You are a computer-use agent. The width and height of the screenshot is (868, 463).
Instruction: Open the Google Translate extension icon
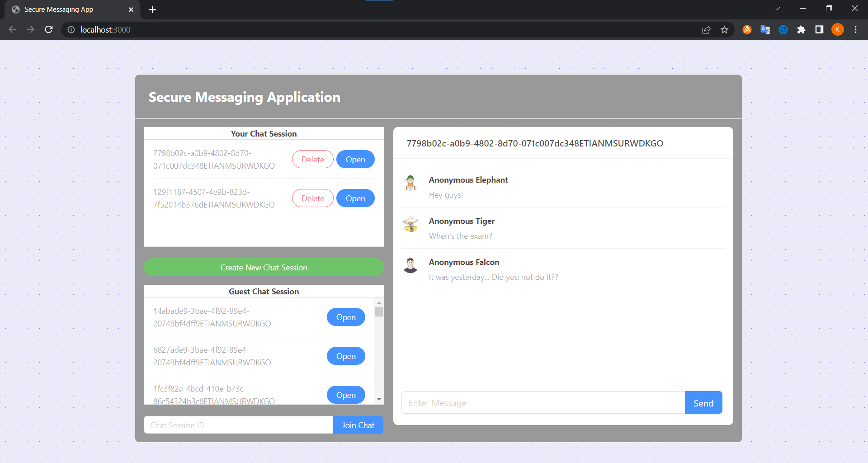click(x=765, y=30)
